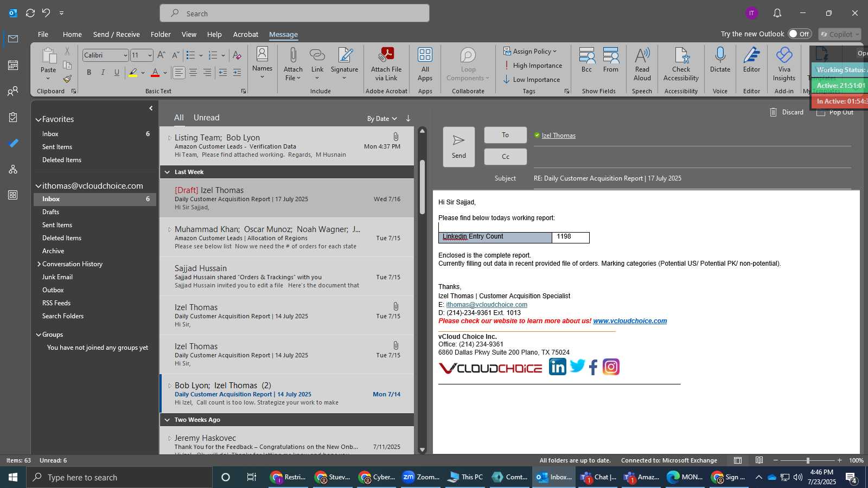The height and width of the screenshot is (488, 868).
Task: Mark message as High Importance
Action: coord(533,66)
